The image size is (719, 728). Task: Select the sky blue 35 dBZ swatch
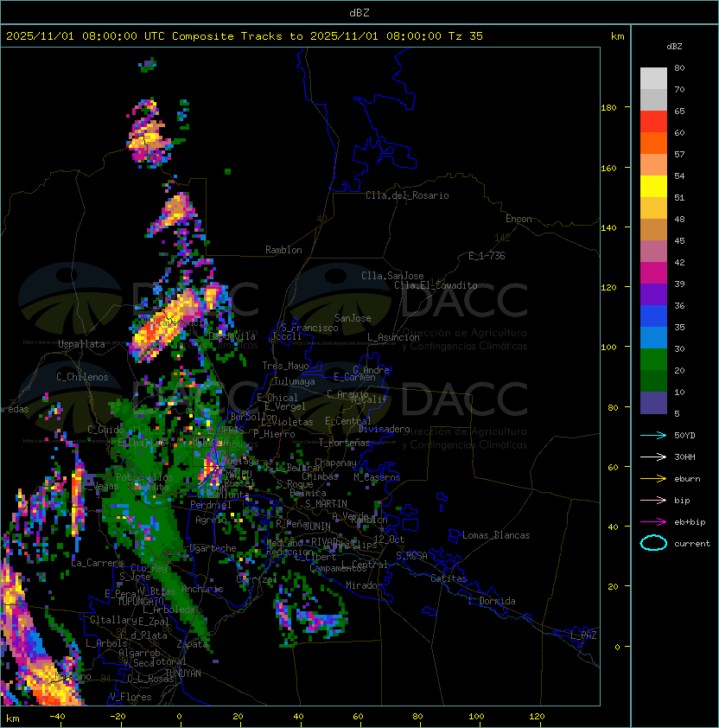point(653,337)
